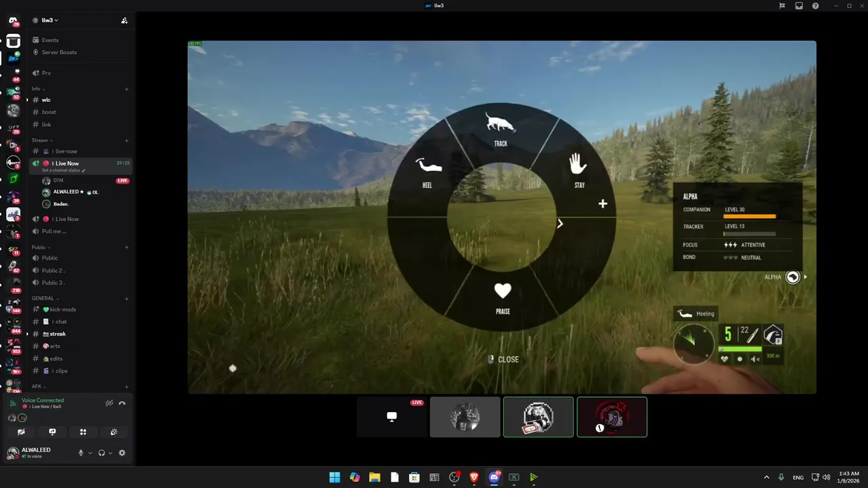Click the TRACK command on the wheel
Image resolution: width=868 pixels, height=488 pixels.
pyautogui.click(x=500, y=129)
